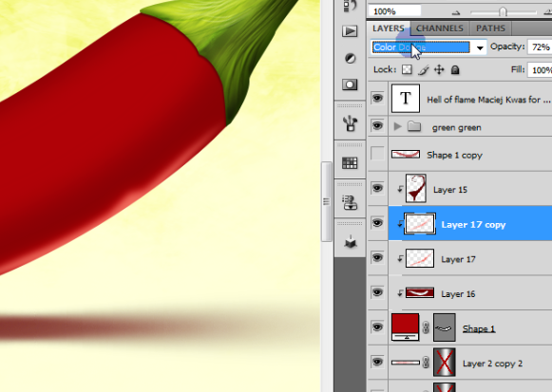Click the lock all padlock icon
Image resolution: width=552 pixels, height=392 pixels.
tap(455, 69)
